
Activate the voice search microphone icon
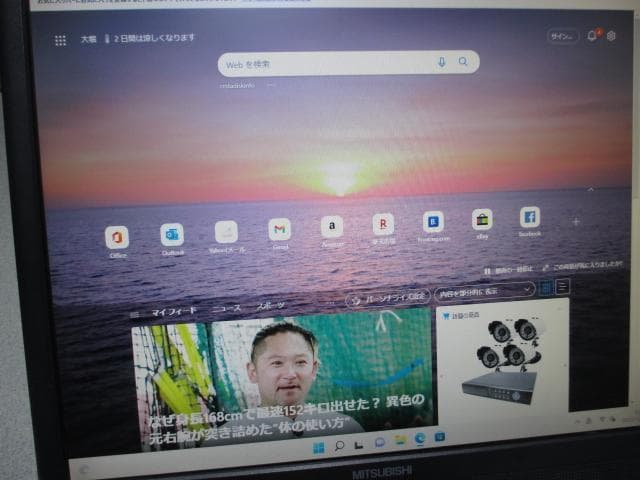[442, 62]
